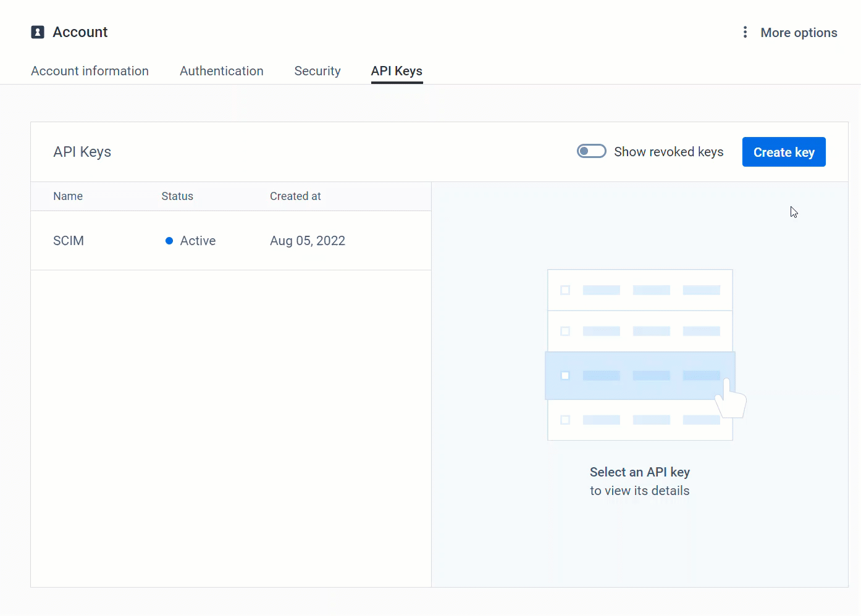861x616 pixels.
Task: Go to the Security tab
Action: (x=317, y=71)
